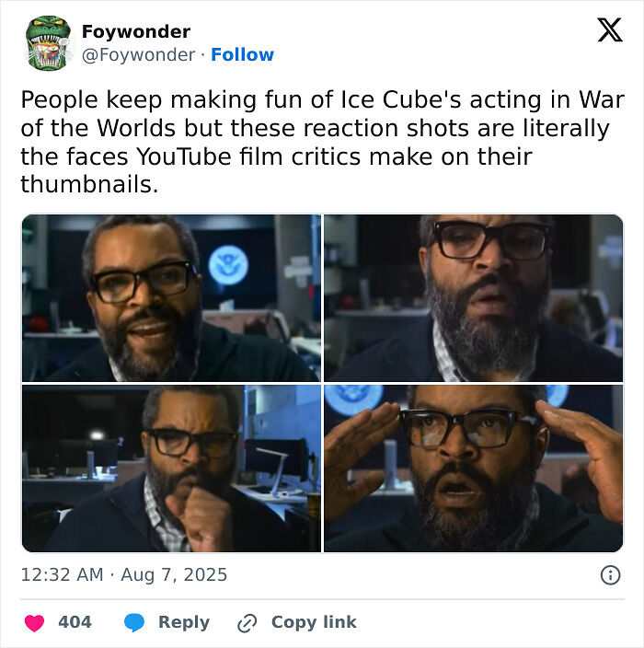This screenshot has width=644, height=648.
Task: Open the tweet info circle icon
Action: pyautogui.click(x=610, y=575)
